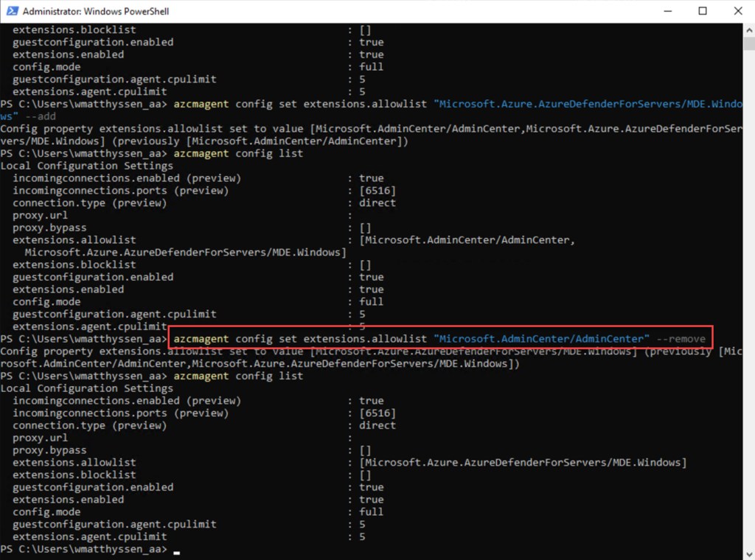Click the PowerShell icon in title bar
This screenshot has width=755, height=560.
coord(12,11)
